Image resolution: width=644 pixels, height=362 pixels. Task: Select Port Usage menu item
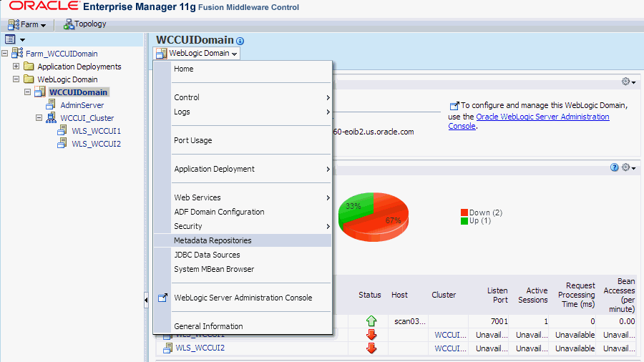tap(243, 140)
